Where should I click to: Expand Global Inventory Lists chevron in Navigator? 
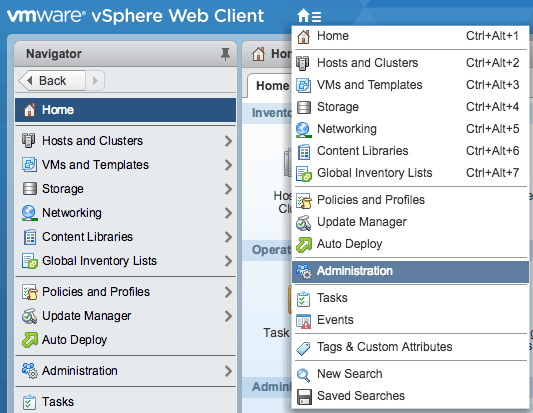point(228,261)
